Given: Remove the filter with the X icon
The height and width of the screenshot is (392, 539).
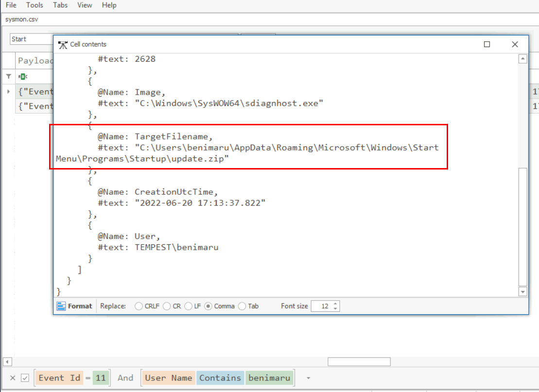Looking at the screenshot, I should coord(13,378).
